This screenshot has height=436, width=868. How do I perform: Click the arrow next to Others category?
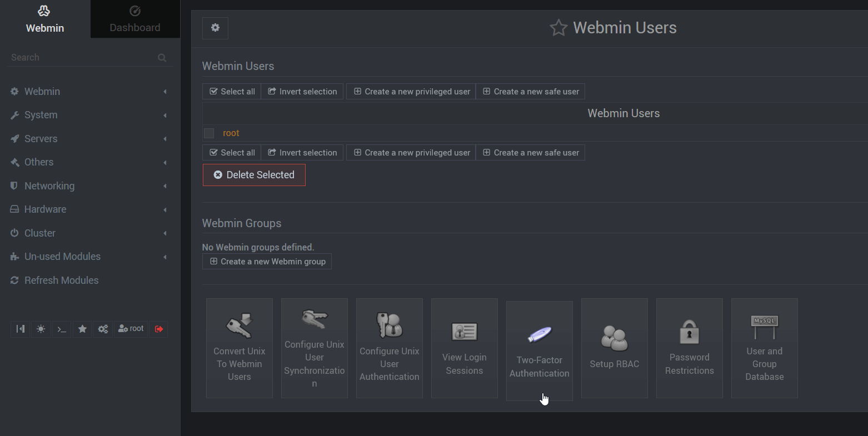point(165,163)
